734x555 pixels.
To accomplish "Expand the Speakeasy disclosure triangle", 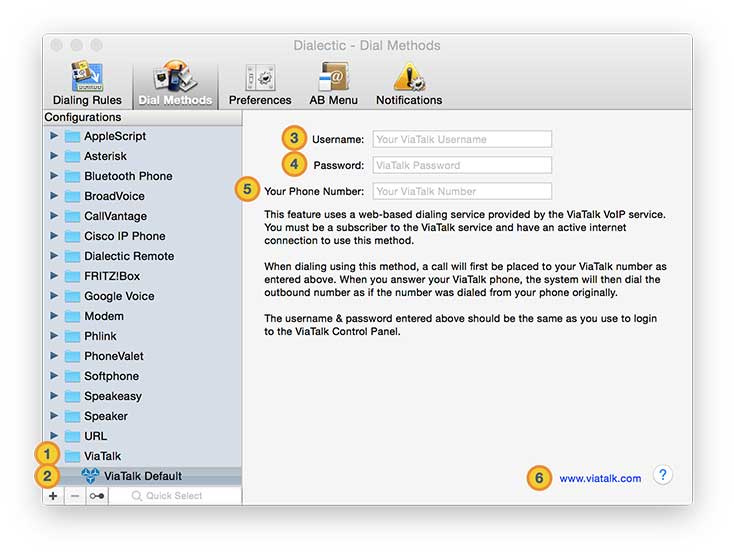I will pos(54,396).
